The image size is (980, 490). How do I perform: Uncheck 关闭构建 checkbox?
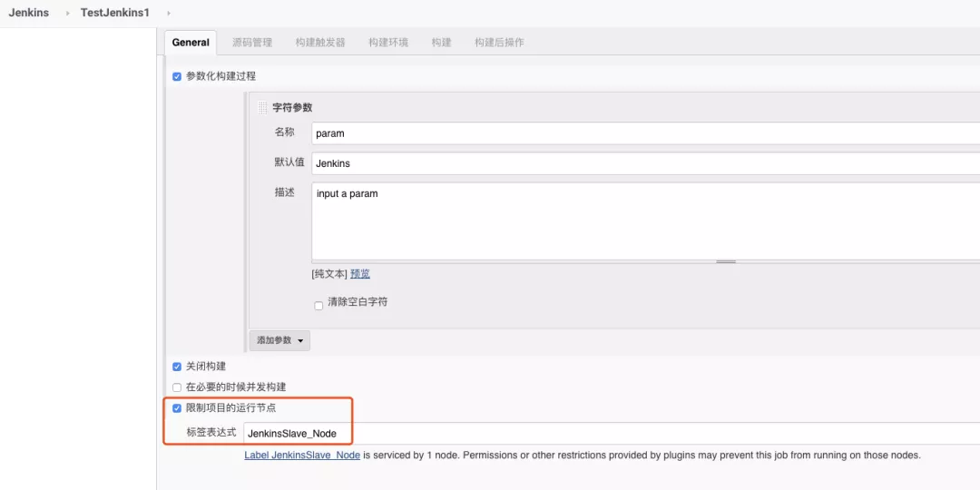point(177,367)
